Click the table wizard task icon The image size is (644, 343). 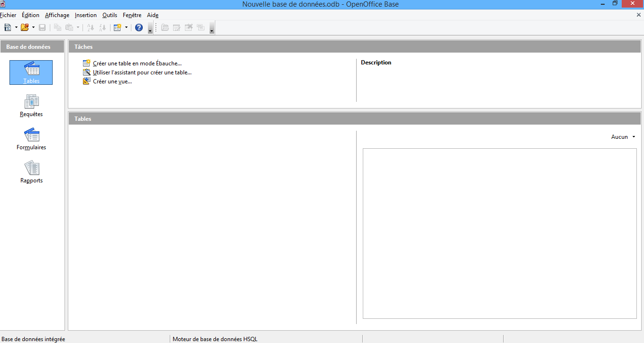point(86,72)
